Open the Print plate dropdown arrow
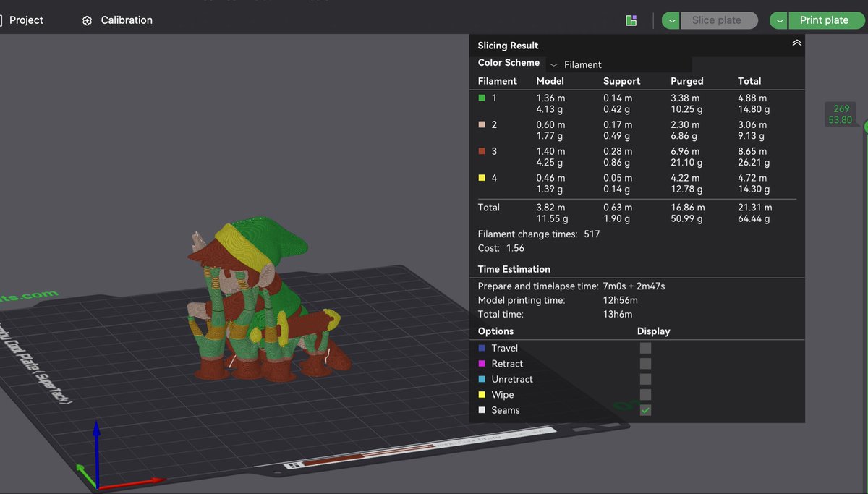 point(779,20)
